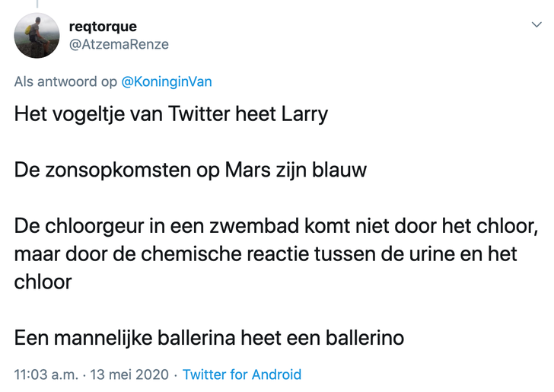Open the reqtorque display name link
This screenshot has width=554, height=392.
click(108, 27)
